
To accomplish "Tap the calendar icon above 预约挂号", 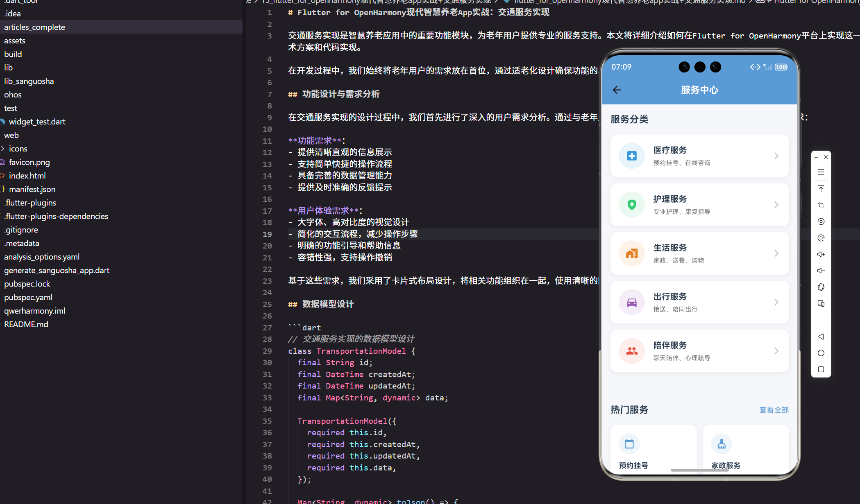I will tap(629, 444).
